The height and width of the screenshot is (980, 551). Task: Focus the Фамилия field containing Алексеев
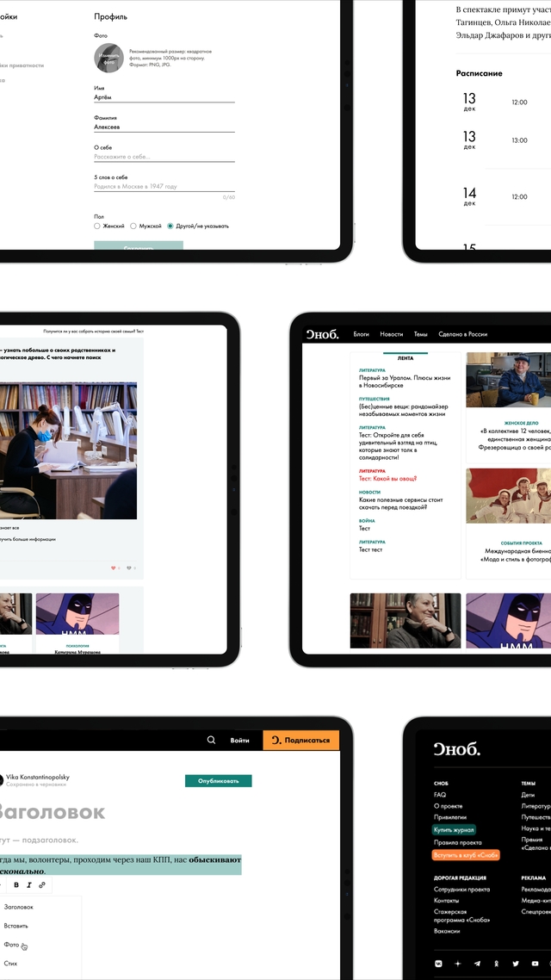coord(164,127)
